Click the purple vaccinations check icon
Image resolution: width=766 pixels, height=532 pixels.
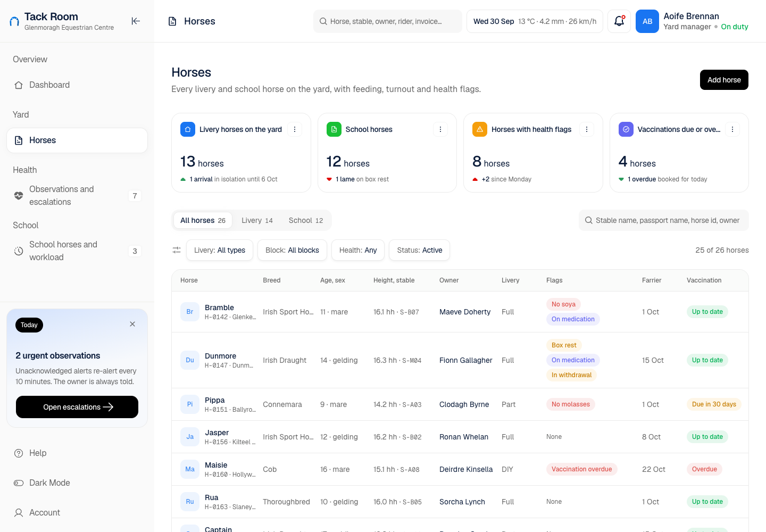click(626, 129)
